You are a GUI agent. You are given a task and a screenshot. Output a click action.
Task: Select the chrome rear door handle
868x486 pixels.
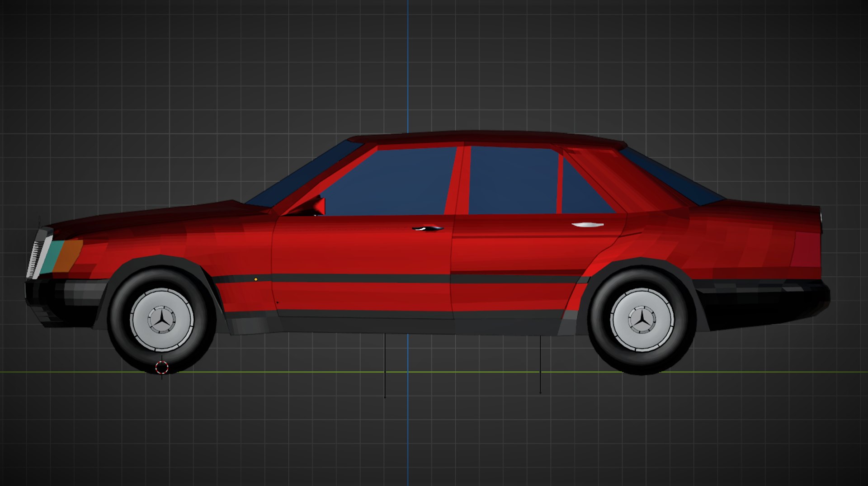tap(587, 224)
